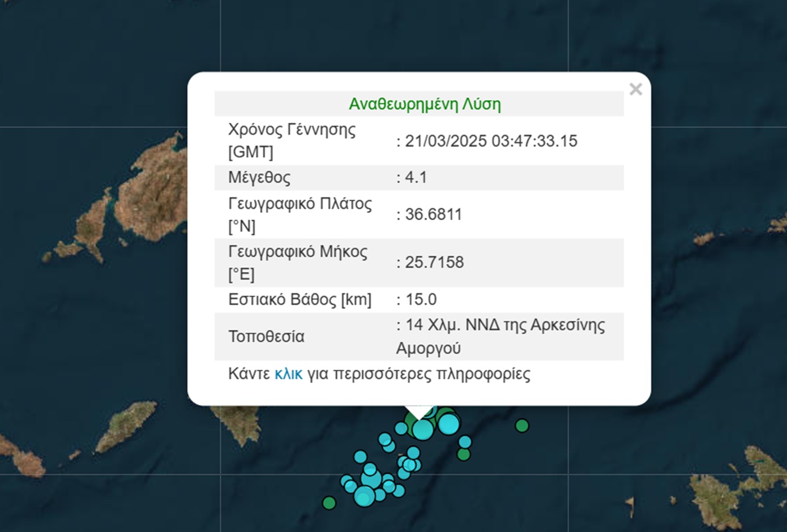Click the 'Τοποθεσία' location row label
Viewport: 787px width, 532px height.
point(266,337)
